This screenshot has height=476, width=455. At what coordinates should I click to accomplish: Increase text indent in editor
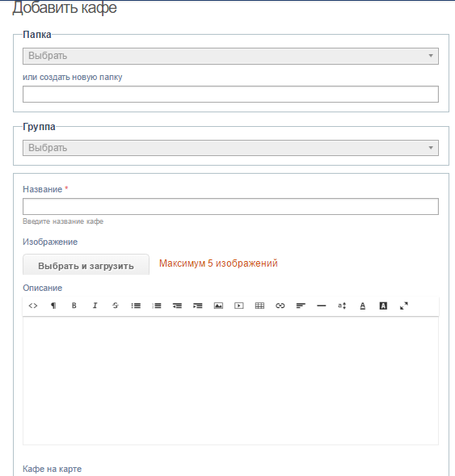point(198,305)
